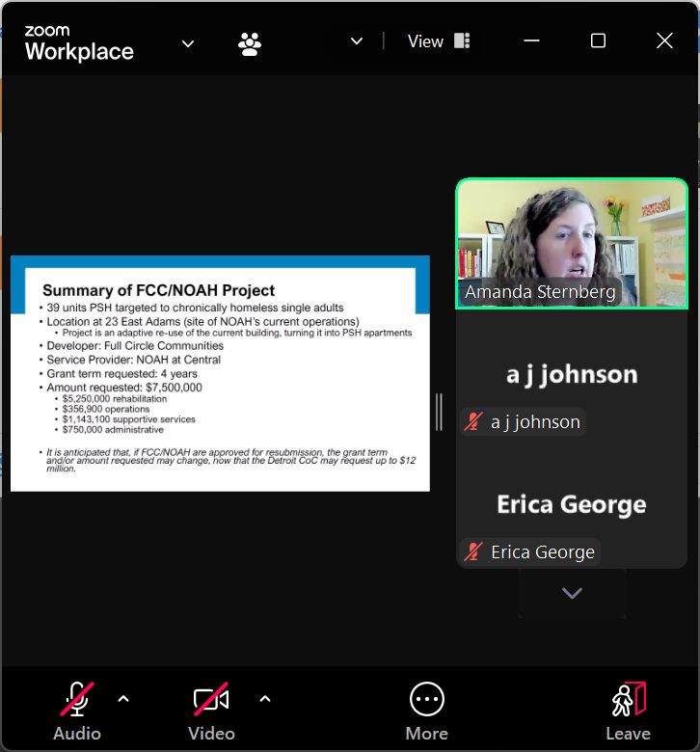
Task: Select Amanda Sternberg's video tile
Action: click(572, 243)
